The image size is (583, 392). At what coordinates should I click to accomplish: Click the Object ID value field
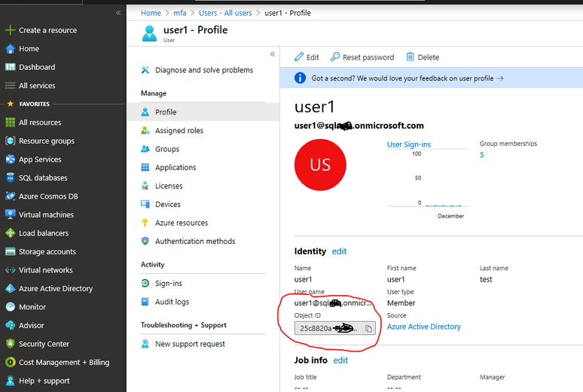(335, 329)
